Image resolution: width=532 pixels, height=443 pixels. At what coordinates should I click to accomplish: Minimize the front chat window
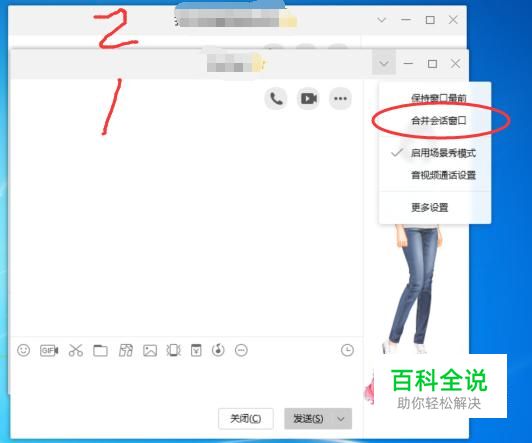(408, 63)
